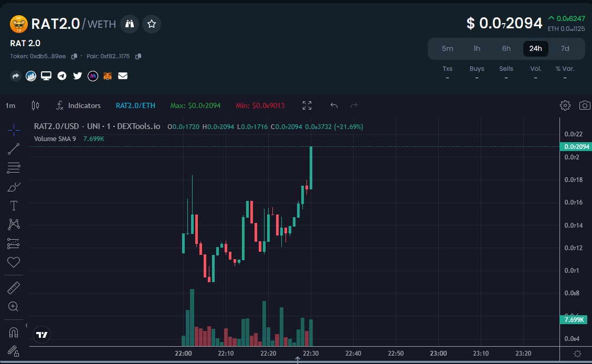Select the crosshair cursor tool
Screen dimensions: 592x364
tap(14, 131)
